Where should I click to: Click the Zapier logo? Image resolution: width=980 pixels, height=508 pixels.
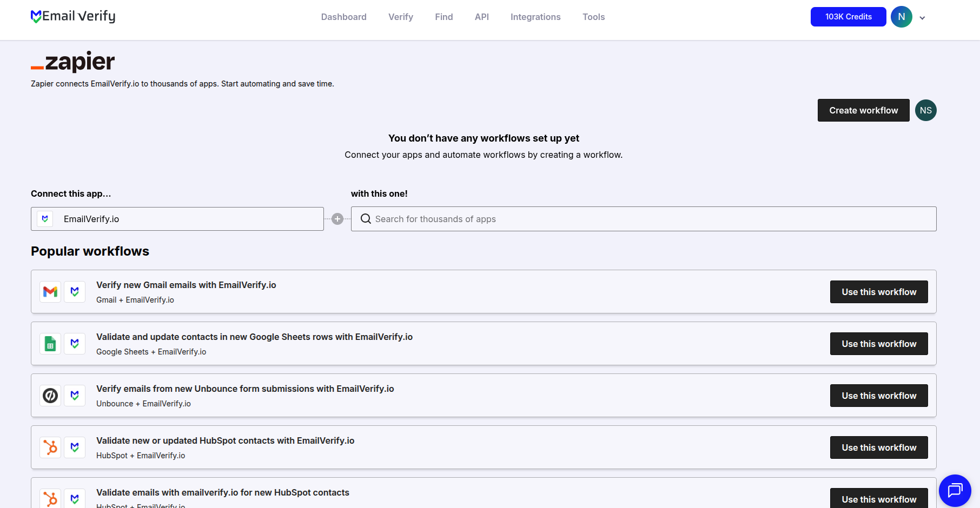[73, 62]
